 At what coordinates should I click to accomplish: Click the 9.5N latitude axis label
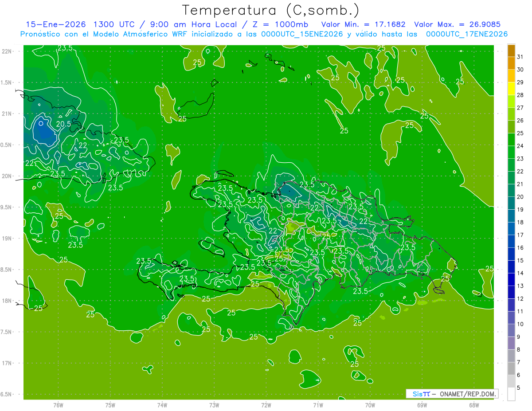coord(7,207)
